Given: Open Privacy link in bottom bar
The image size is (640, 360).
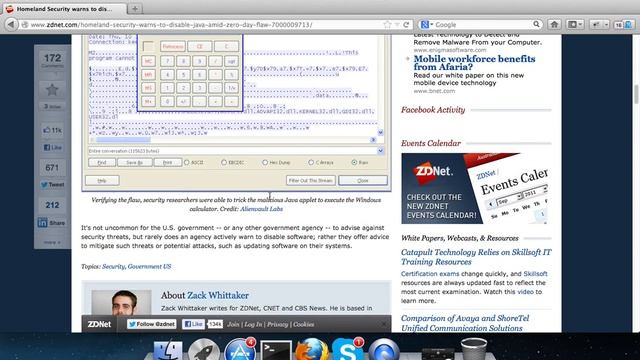Looking at the screenshot, I should (278, 324).
